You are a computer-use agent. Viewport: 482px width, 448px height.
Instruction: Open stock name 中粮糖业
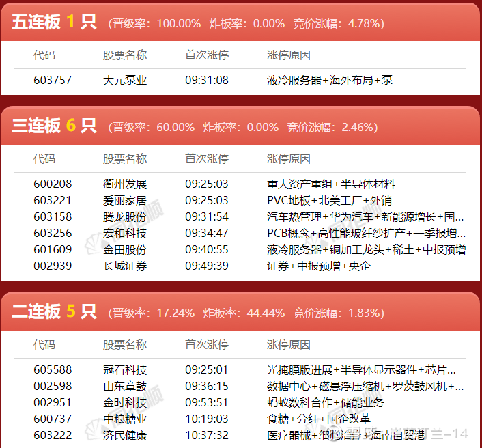tap(125, 419)
